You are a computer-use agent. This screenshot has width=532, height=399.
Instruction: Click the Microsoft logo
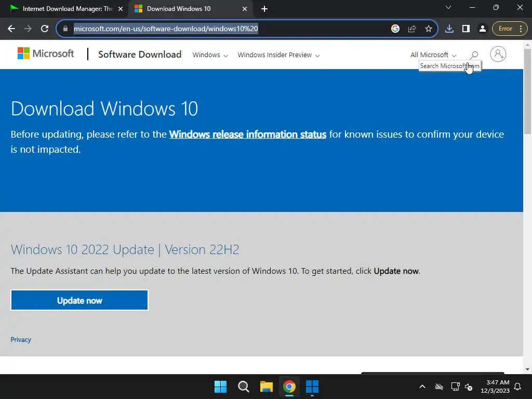pos(46,54)
